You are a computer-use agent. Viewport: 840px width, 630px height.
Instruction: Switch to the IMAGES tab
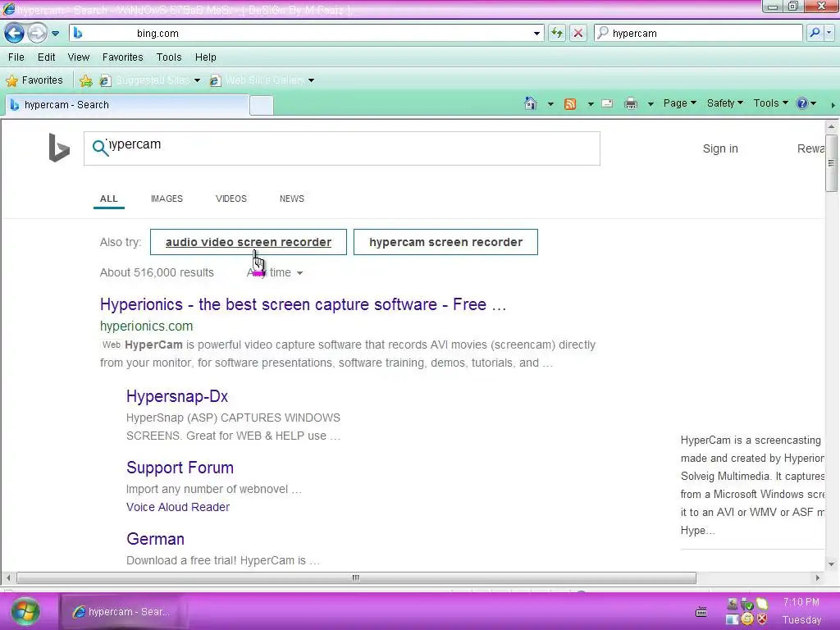pos(167,199)
